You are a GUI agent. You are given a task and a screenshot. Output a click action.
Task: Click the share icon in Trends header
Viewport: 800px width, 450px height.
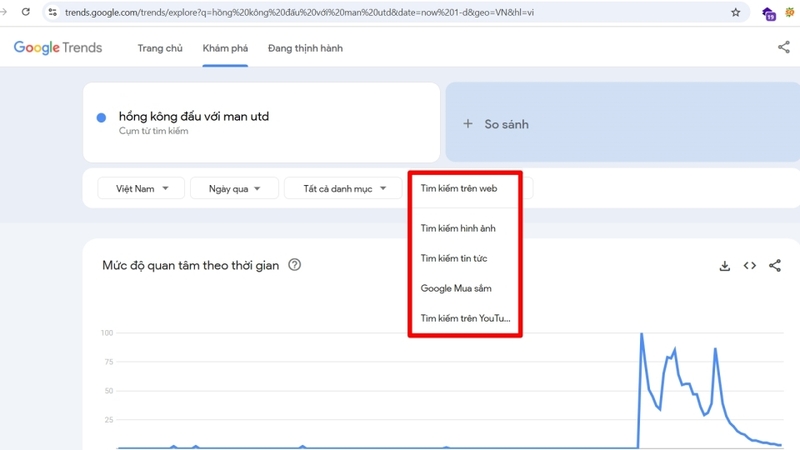[784, 47]
